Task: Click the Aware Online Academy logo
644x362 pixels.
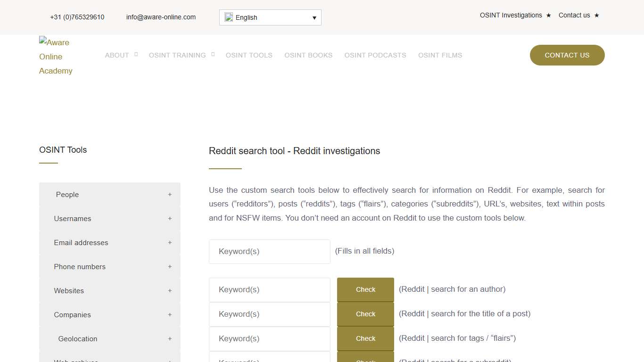Action: tap(55, 56)
